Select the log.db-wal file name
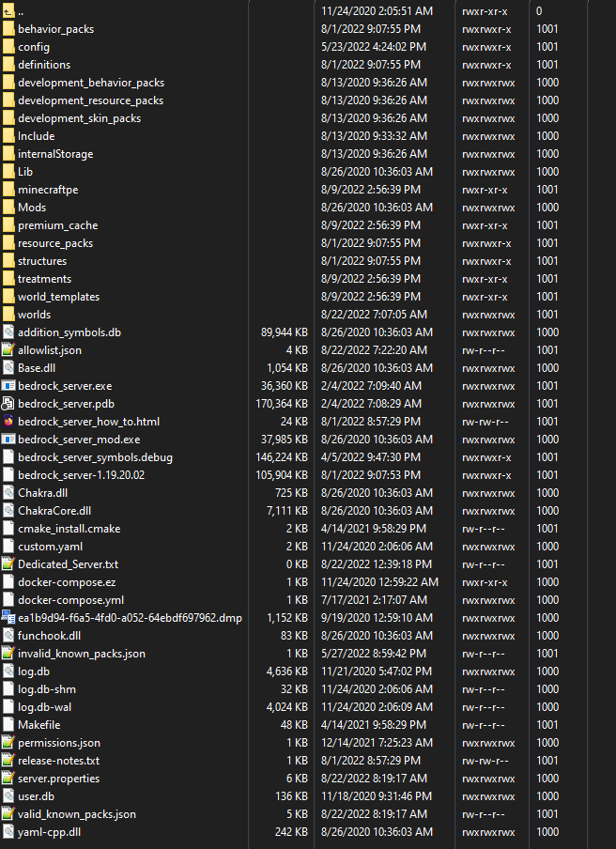Viewport: 616px width, 849px height. [44, 707]
